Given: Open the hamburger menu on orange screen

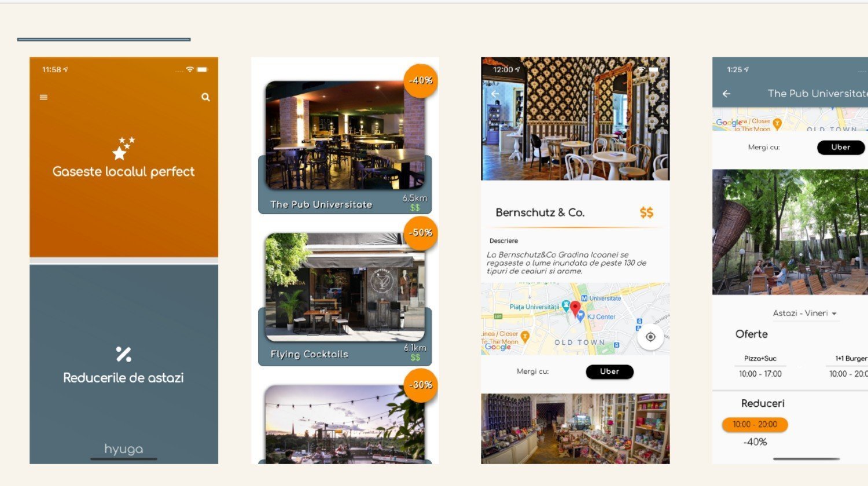Looking at the screenshot, I should click(x=43, y=97).
